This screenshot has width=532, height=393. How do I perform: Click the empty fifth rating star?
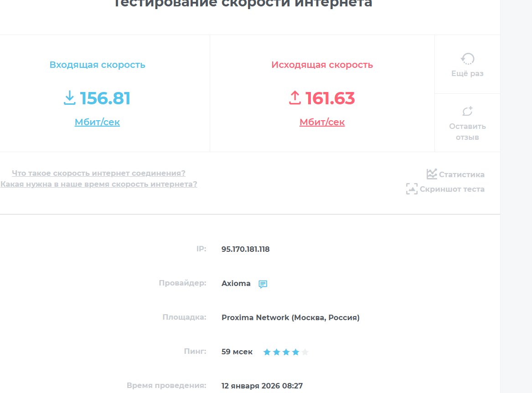point(305,352)
